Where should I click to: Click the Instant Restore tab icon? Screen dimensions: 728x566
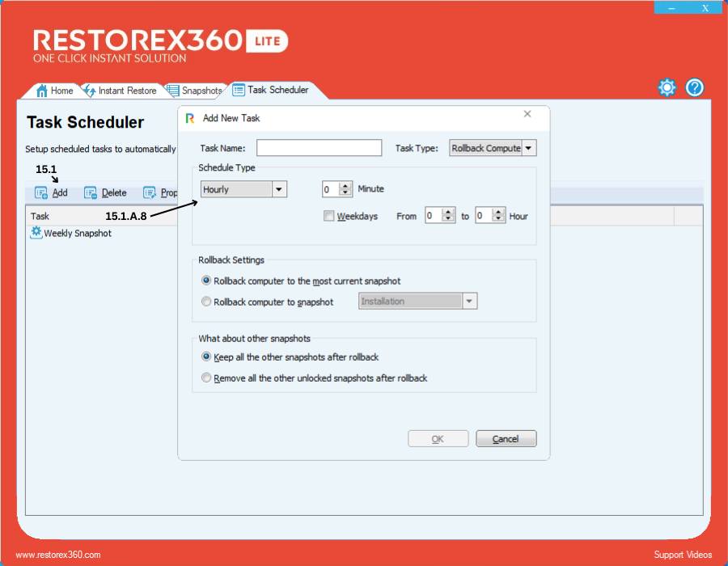click(89, 91)
